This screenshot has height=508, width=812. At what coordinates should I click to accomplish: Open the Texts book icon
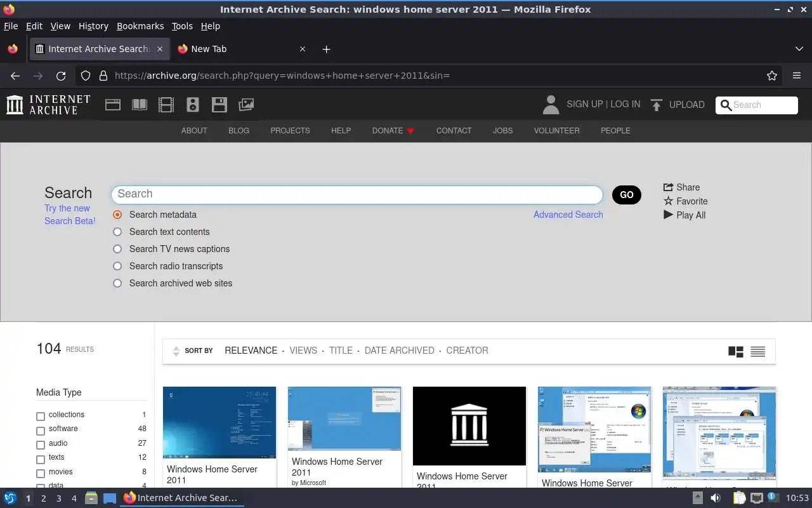[140, 105]
